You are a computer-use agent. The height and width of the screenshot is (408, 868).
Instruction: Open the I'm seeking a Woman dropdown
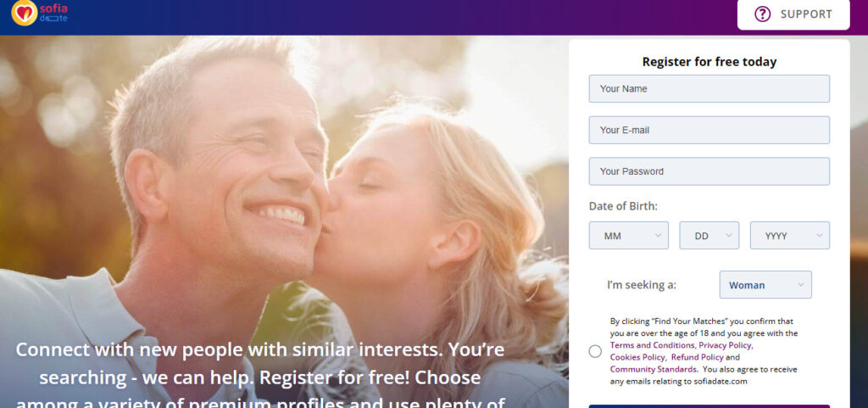(765, 285)
